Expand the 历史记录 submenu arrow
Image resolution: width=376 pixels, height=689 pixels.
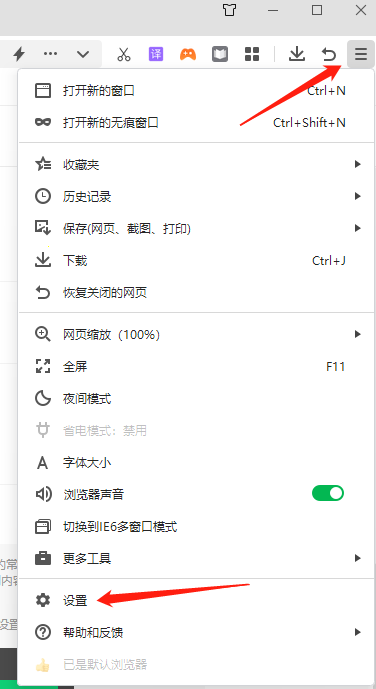coord(358,196)
